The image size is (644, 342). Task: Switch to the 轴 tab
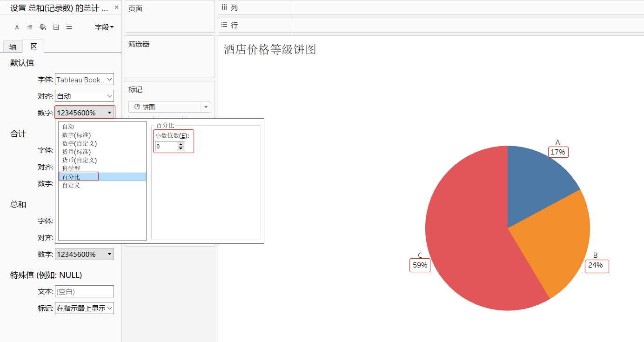pyautogui.click(x=13, y=47)
